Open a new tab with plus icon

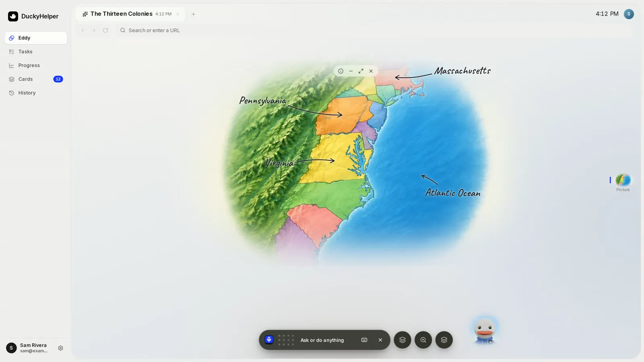[193, 14]
